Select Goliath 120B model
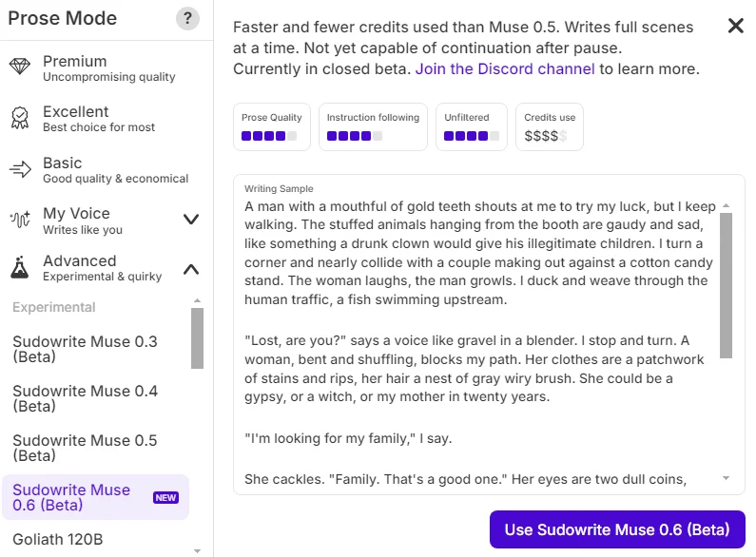The image size is (756, 557). (x=58, y=539)
